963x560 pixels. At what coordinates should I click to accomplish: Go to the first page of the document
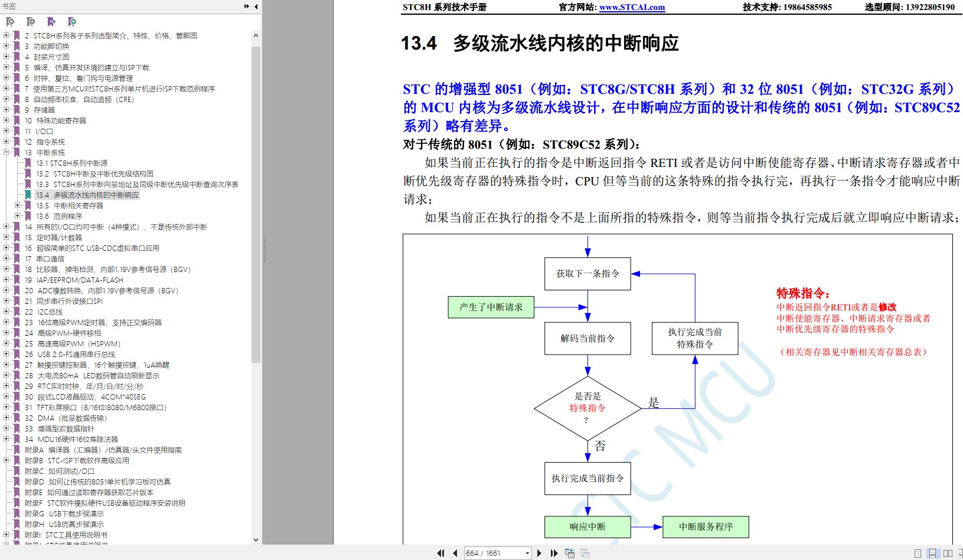(440, 553)
